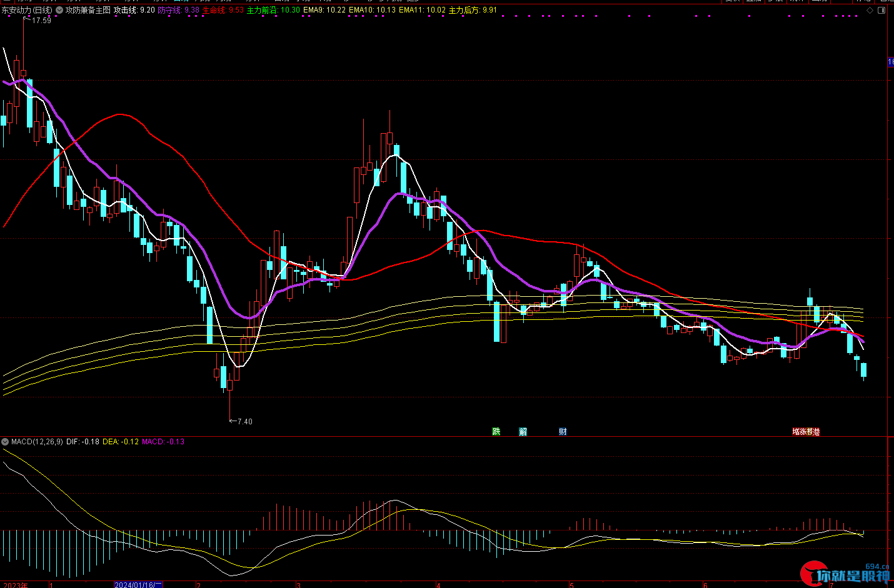The image size is (894, 588).
Task: Click the diamond icon at chart top-right
Action: click(870, 10)
